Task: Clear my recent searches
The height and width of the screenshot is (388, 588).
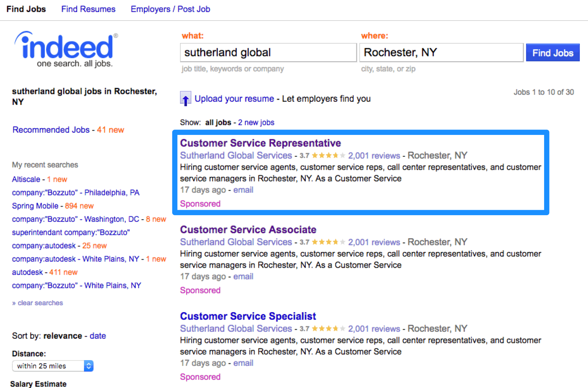Action: 40,303
